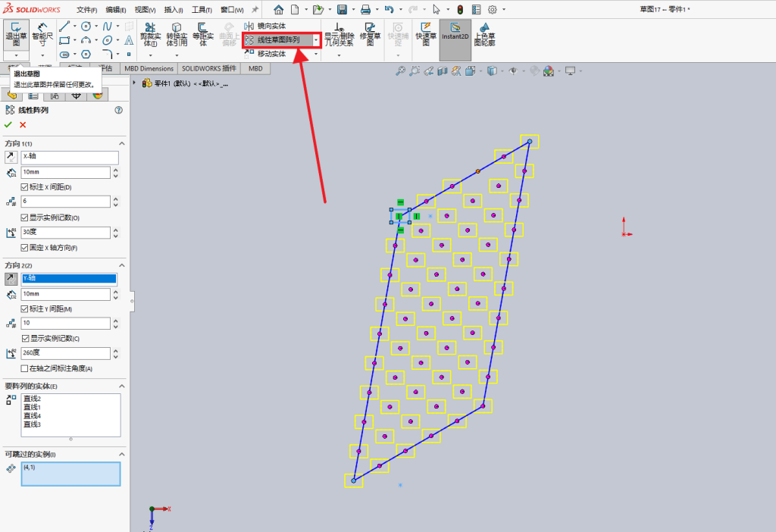
Task: Click the Repair Sketch (修复草图) tool
Action: [370, 35]
